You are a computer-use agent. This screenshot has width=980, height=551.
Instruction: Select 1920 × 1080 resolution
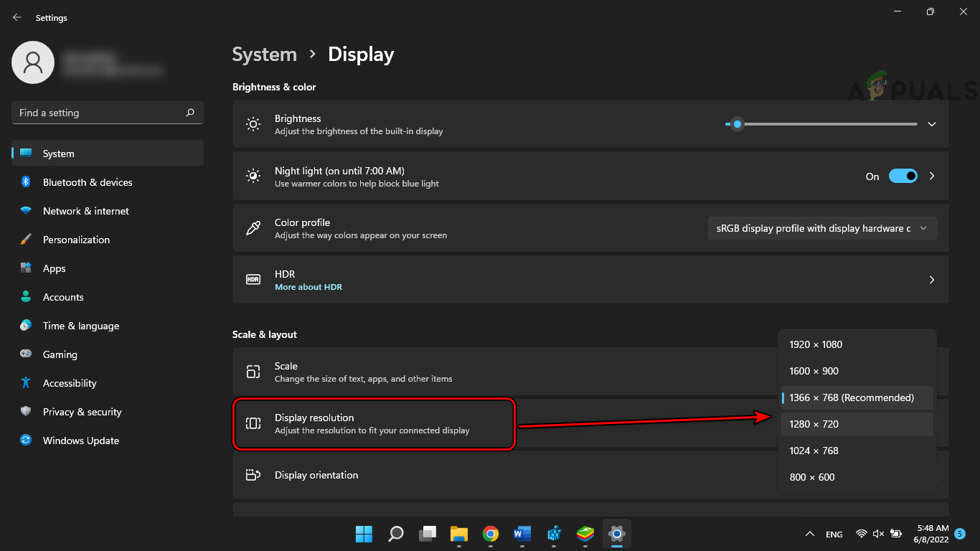point(816,344)
